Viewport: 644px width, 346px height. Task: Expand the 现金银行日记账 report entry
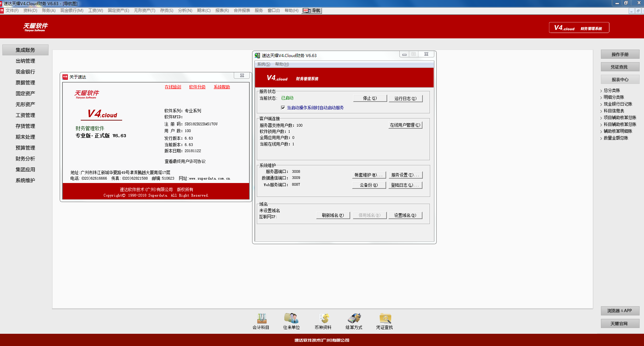click(618, 104)
